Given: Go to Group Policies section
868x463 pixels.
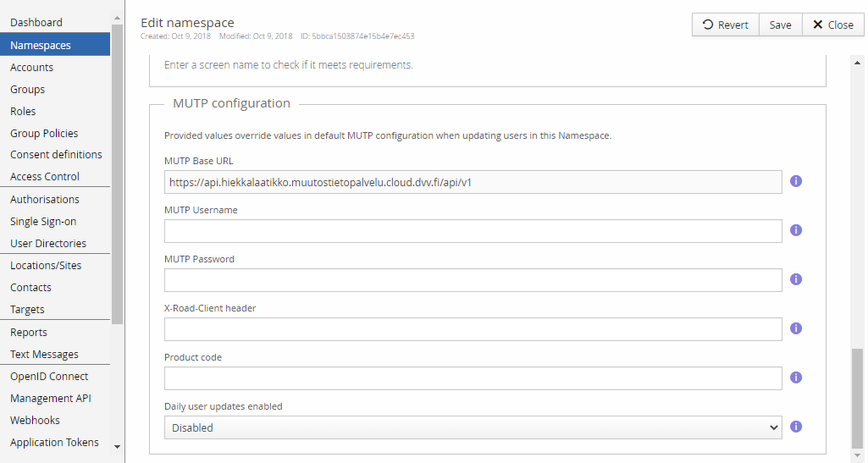Looking at the screenshot, I should (x=44, y=133).
